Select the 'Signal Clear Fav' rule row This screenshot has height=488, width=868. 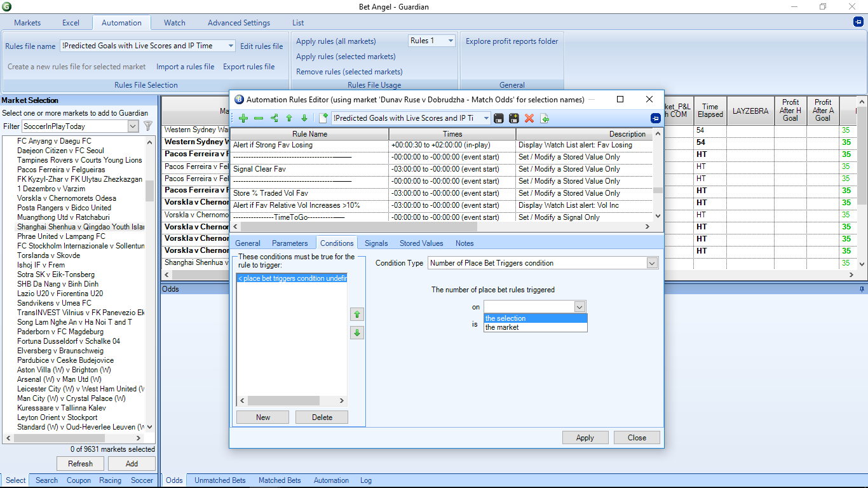(x=442, y=169)
